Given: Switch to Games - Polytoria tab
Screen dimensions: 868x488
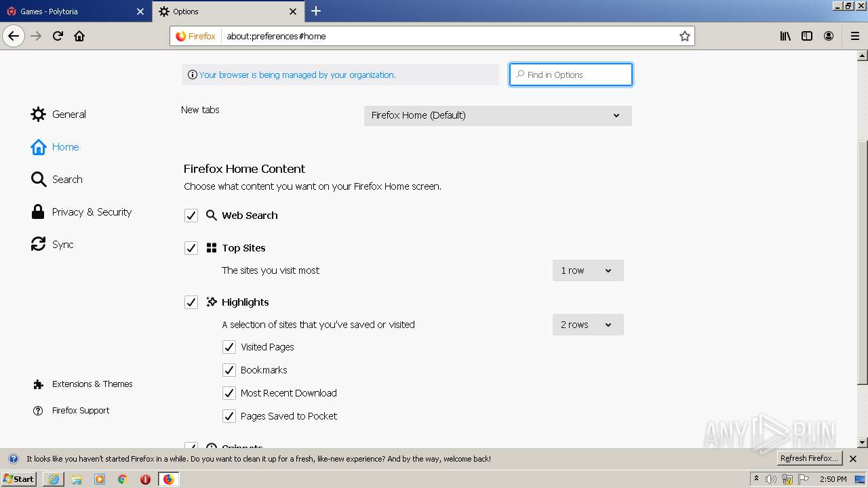Looking at the screenshot, I should click(75, 12).
